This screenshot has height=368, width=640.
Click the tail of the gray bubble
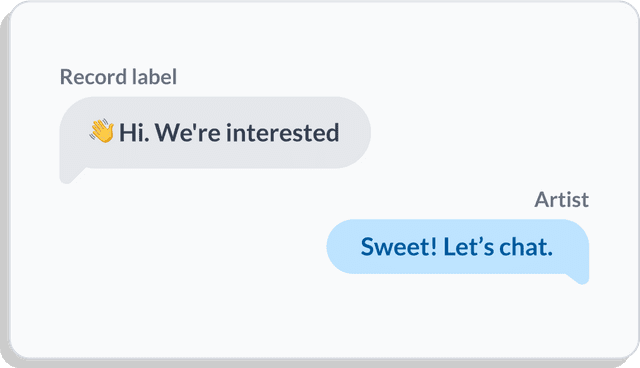coord(70,175)
